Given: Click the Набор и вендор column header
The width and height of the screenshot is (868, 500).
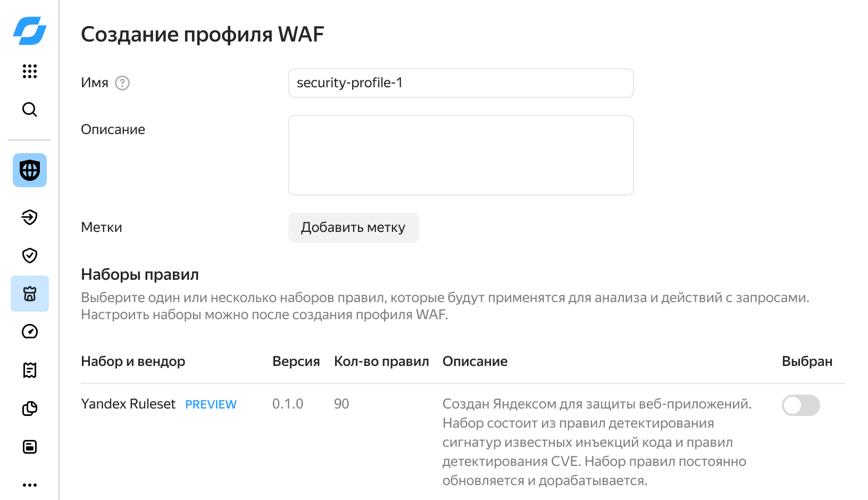Looking at the screenshot, I should click(x=133, y=362).
